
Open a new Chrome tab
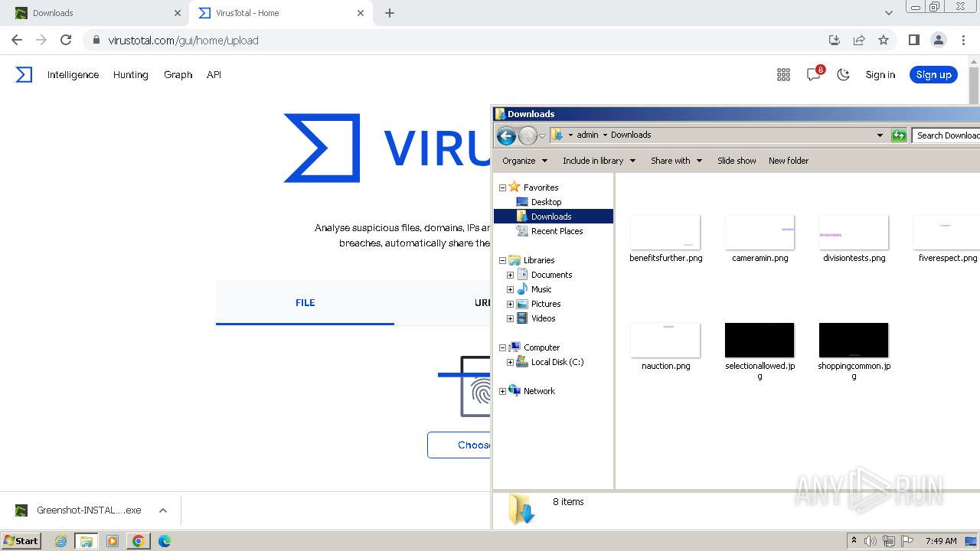coord(390,13)
